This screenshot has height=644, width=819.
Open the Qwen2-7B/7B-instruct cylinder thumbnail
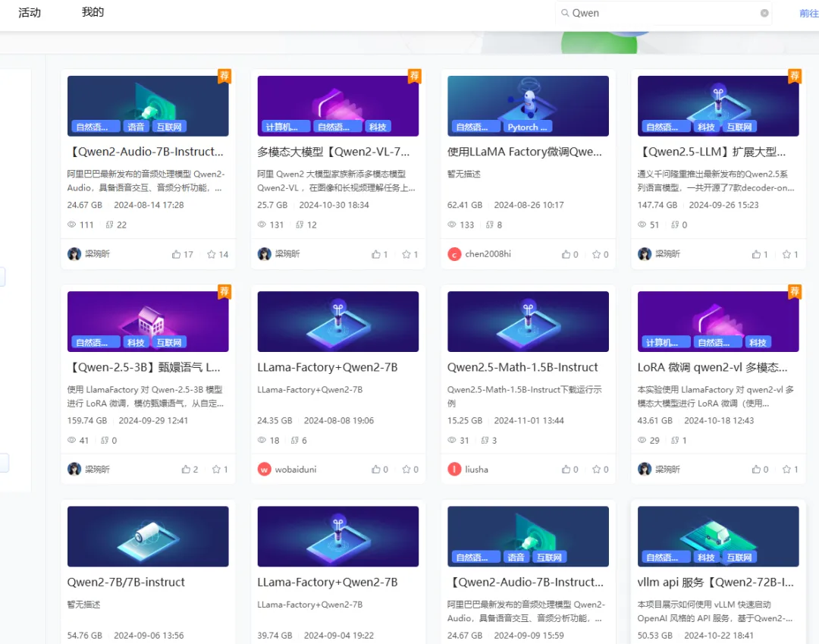click(x=148, y=536)
